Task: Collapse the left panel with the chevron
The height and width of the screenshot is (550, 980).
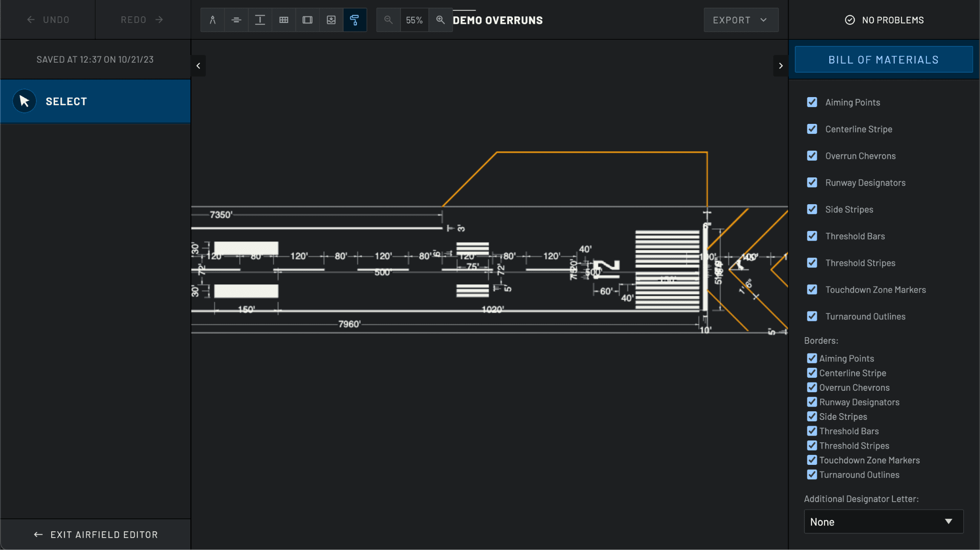Action: click(x=198, y=66)
